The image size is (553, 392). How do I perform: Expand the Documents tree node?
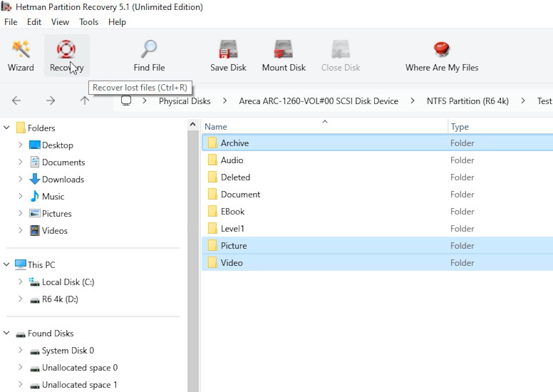point(20,162)
